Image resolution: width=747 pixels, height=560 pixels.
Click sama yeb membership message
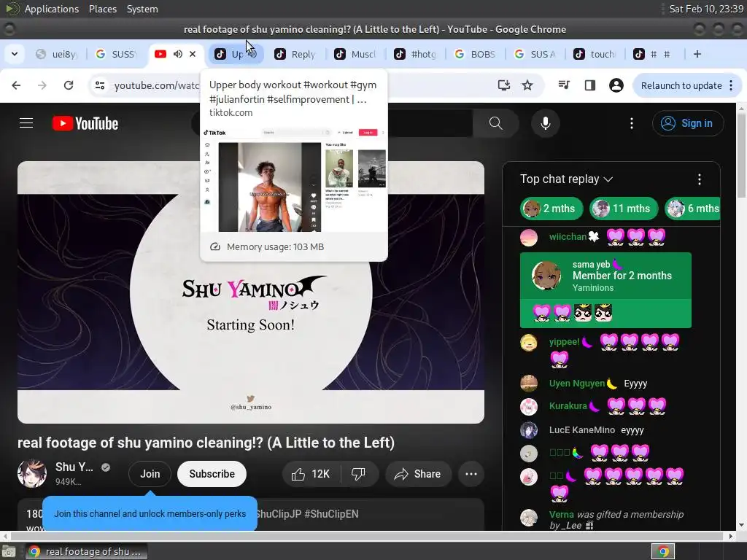[605, 290]
